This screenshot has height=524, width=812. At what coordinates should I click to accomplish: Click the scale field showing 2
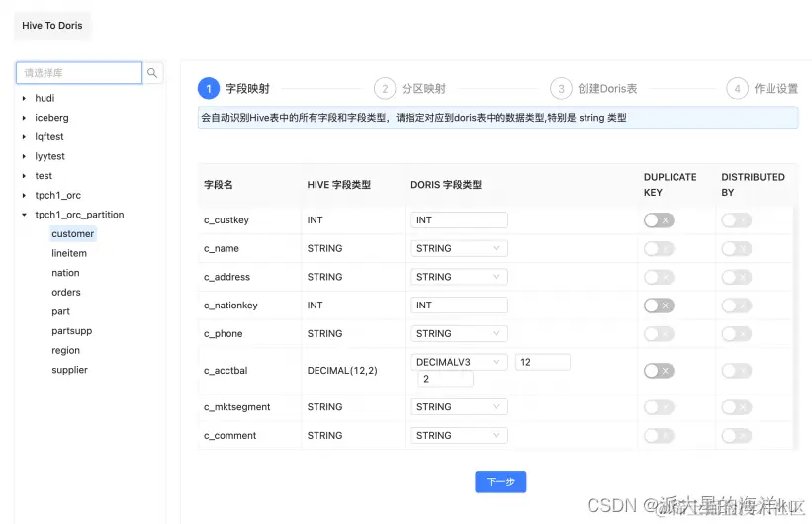(445, 379)
